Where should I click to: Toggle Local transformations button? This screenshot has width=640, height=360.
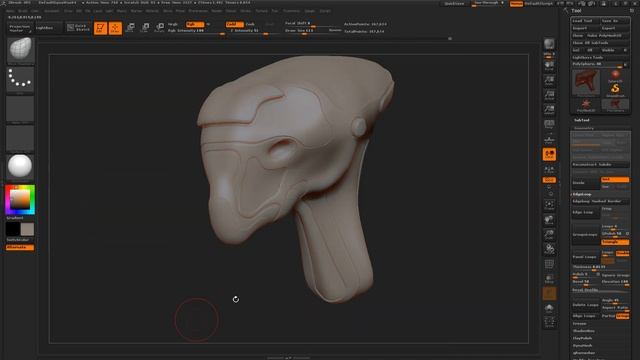click(549, 154)
